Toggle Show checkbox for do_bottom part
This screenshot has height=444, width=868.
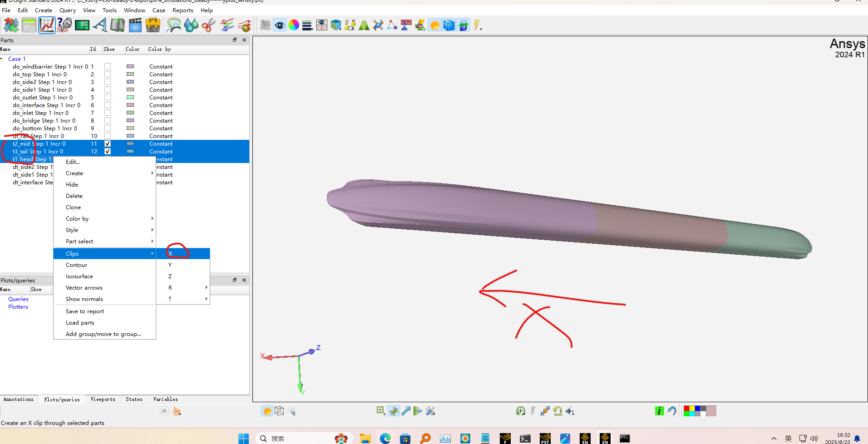[108, 128]
